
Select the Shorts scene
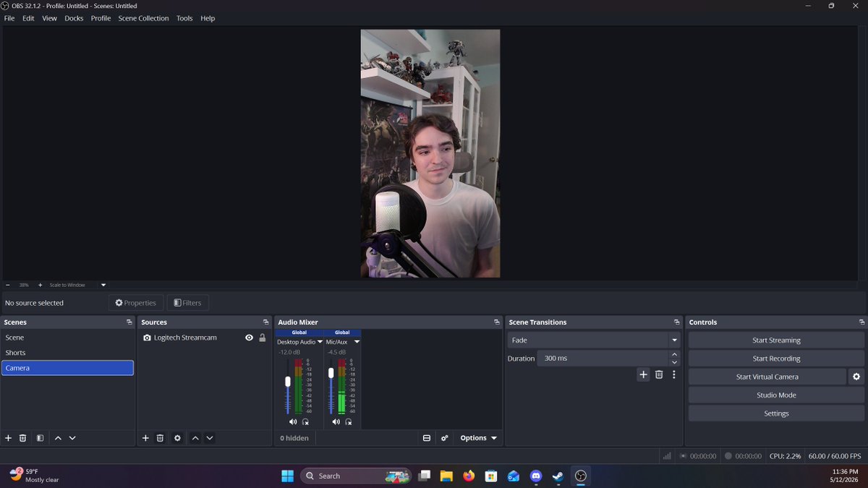(x=67, y=353)
